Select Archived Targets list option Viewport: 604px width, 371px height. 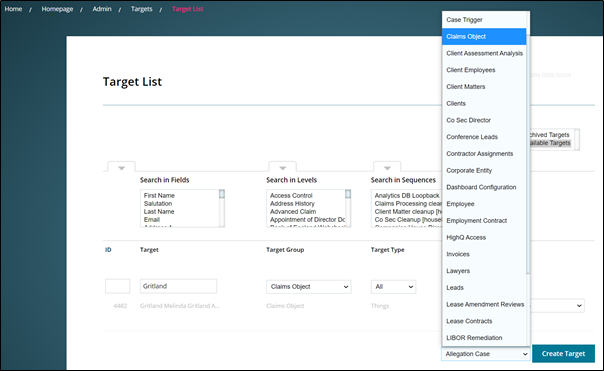550,135
